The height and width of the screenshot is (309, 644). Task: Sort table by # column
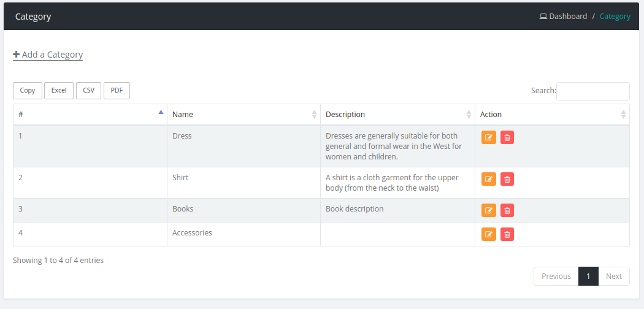[90, 115]
